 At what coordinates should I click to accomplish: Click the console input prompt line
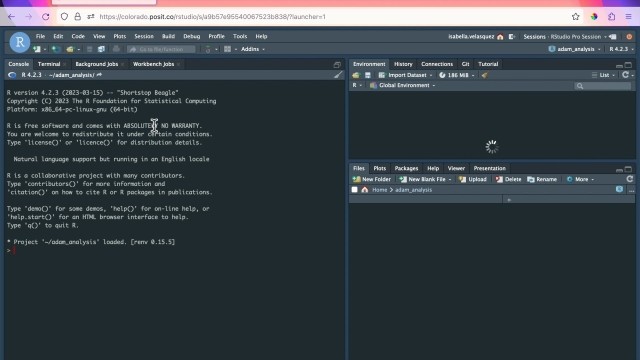[175, 250]
